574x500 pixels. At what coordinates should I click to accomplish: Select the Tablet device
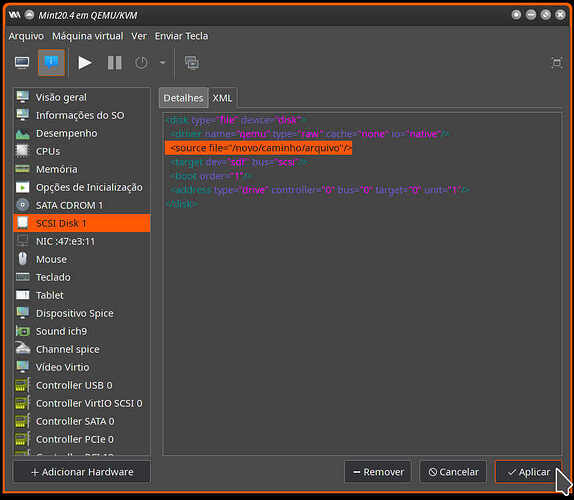tap(82, 295)
